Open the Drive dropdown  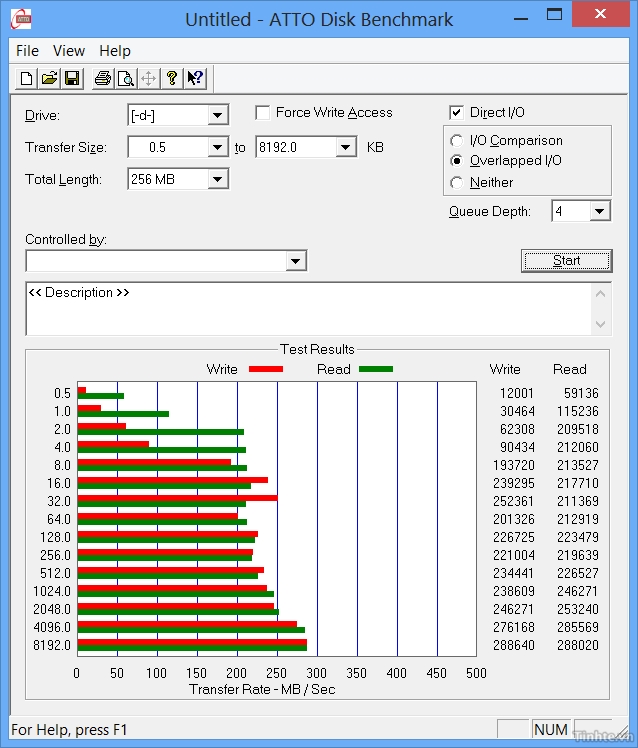pos(217,115)
